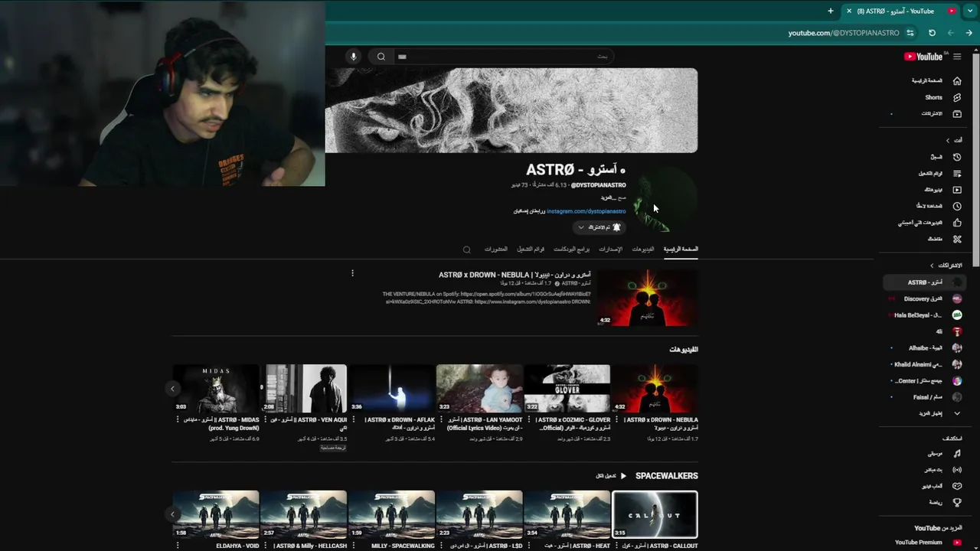Open the instagram.com/dystopianastro link
Viewport: 980px width, 551px height.
(586, 211)
